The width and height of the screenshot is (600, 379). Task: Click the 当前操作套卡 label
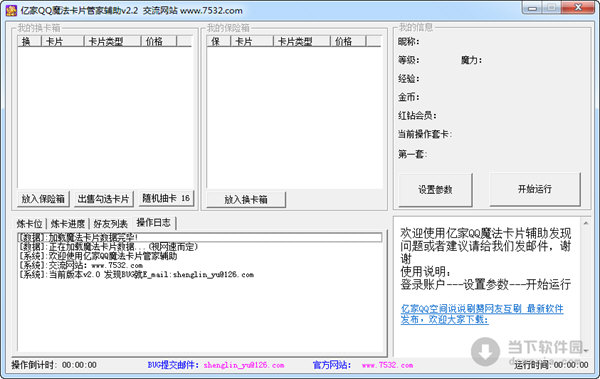(x=425, y=134)
